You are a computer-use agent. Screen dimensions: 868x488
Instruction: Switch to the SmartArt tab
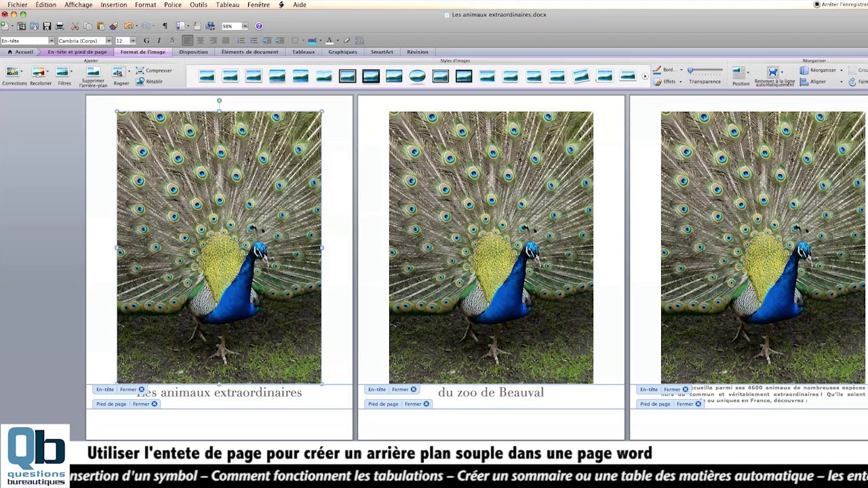pos(382,52)
